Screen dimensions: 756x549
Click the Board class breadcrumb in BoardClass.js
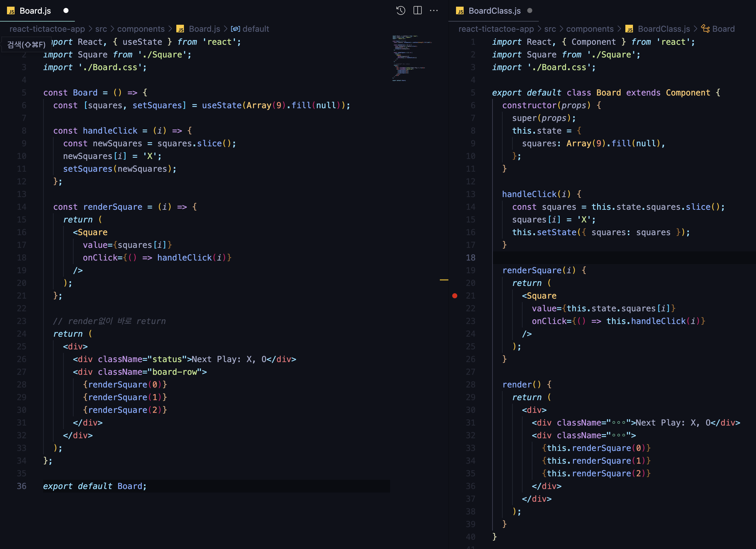723,29
